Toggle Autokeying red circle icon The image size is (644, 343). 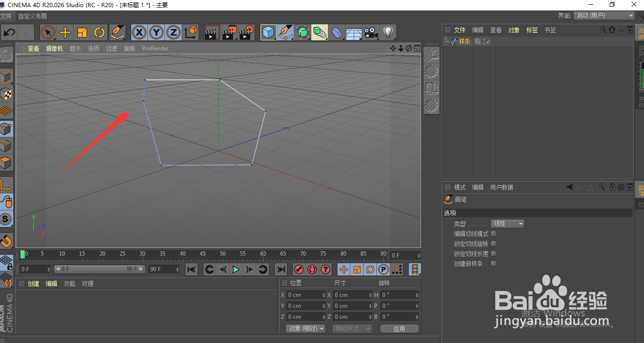click(312, 270)
